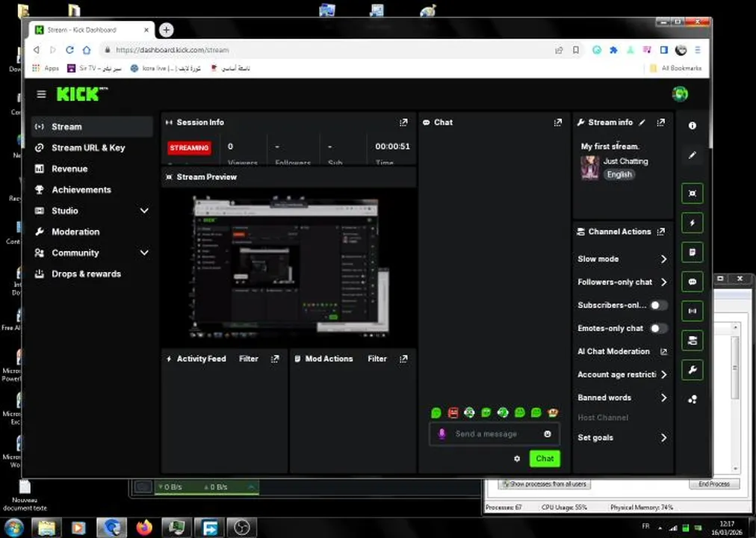Open Banned words options arrow
Viewport: 756px width, 538px height.
click(664, 398)
